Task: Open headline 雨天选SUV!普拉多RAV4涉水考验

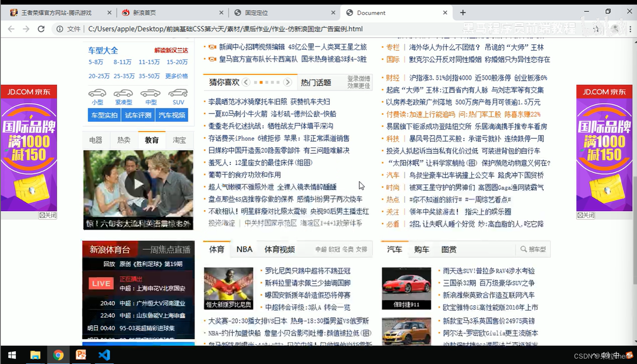Action: coord(488,271)
